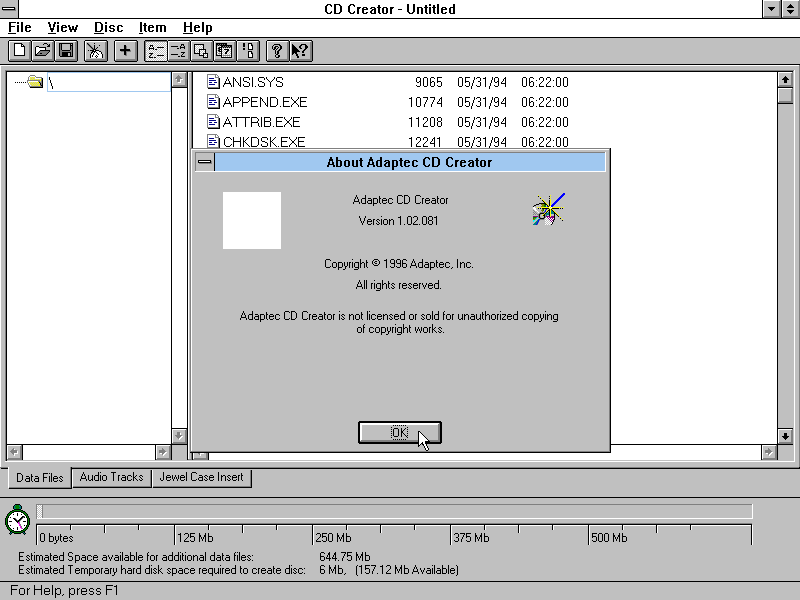Select the Open layout toolbar icon
The width and height of the screenshot is (800, 600).
point(42,50)
